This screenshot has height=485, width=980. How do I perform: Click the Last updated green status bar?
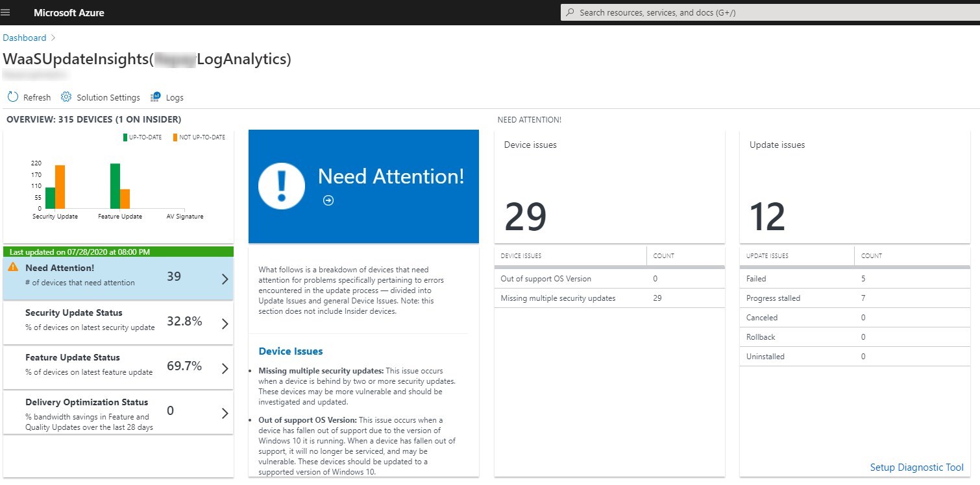tap(118, 252)
